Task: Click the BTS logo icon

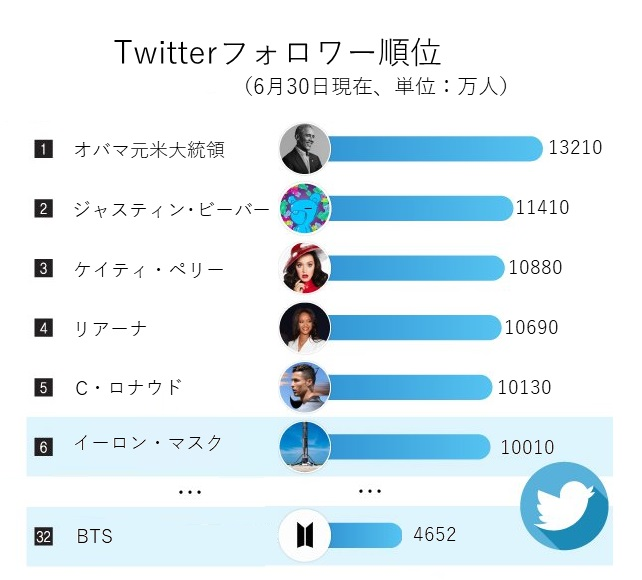Action: click(305, 535)
